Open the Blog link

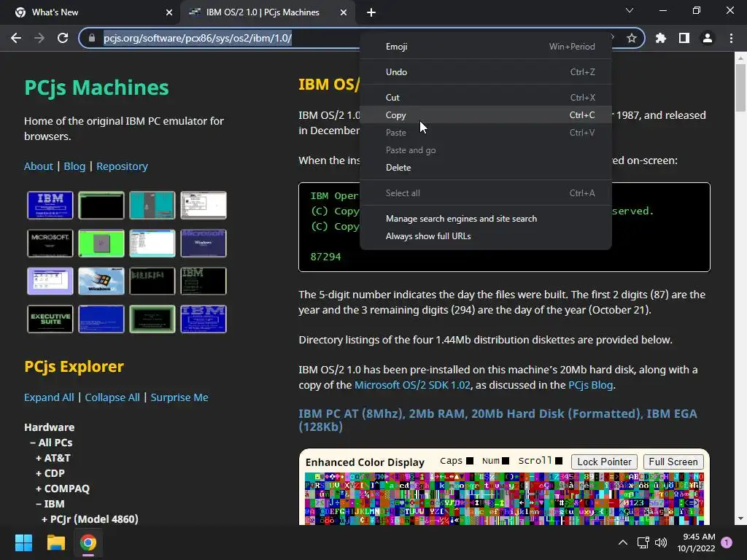[x=75, y=166]
